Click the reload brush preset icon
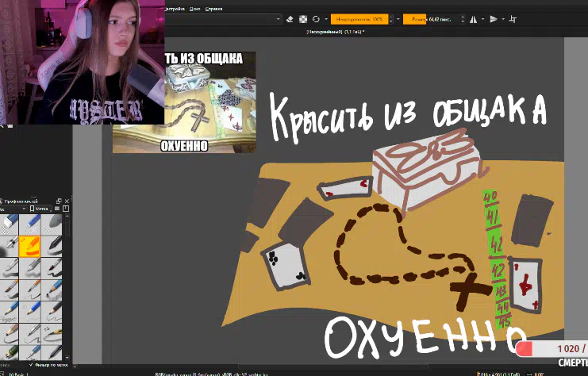 316,19
